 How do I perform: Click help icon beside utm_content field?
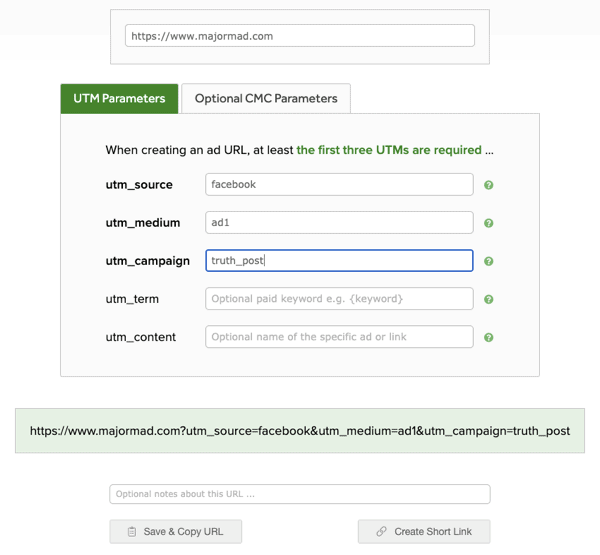[x=488, y=338]
